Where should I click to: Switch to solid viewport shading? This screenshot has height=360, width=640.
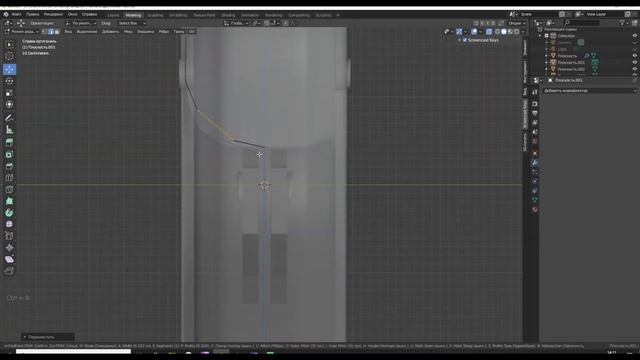[504, 31]
